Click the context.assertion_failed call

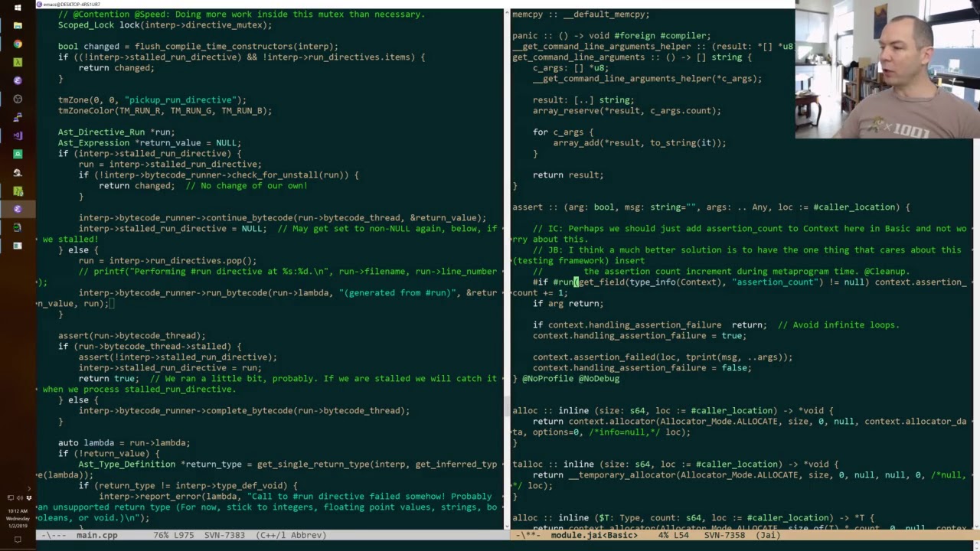663,357
